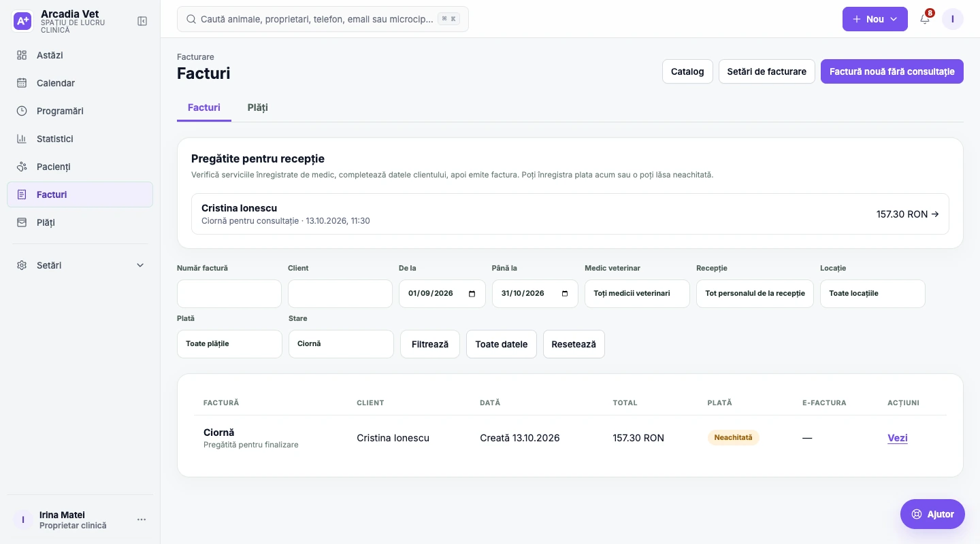Screen dimensions: 980x544
Task: Click the Număr factură input field
Action: pyautogui.click(x=229, y=294)
